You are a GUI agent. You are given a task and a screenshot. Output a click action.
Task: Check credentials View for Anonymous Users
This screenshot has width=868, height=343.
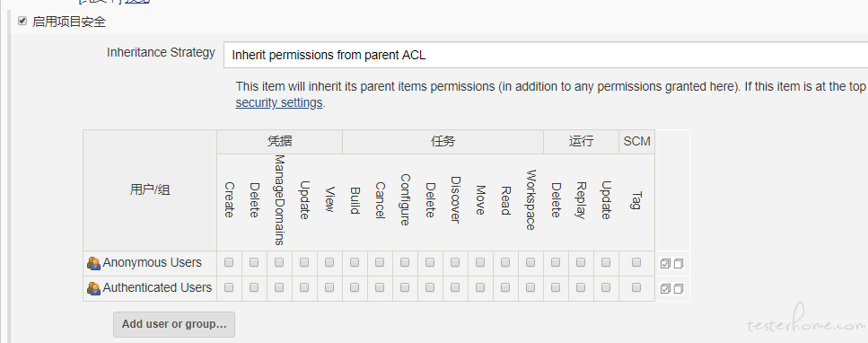(x=329, y=263)
